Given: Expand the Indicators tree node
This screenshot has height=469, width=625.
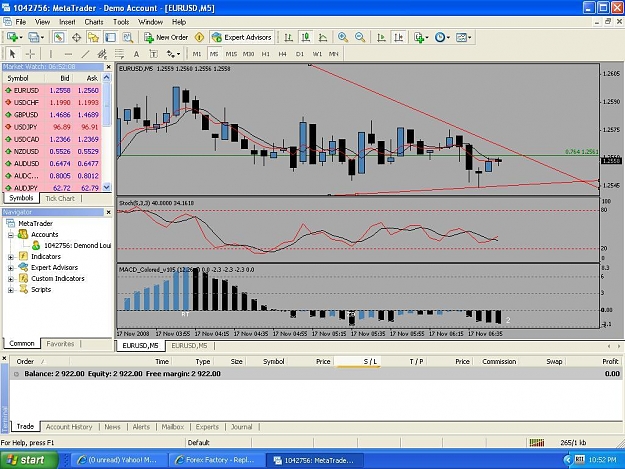Looking at the screenshot, I should tap(11, 257).
